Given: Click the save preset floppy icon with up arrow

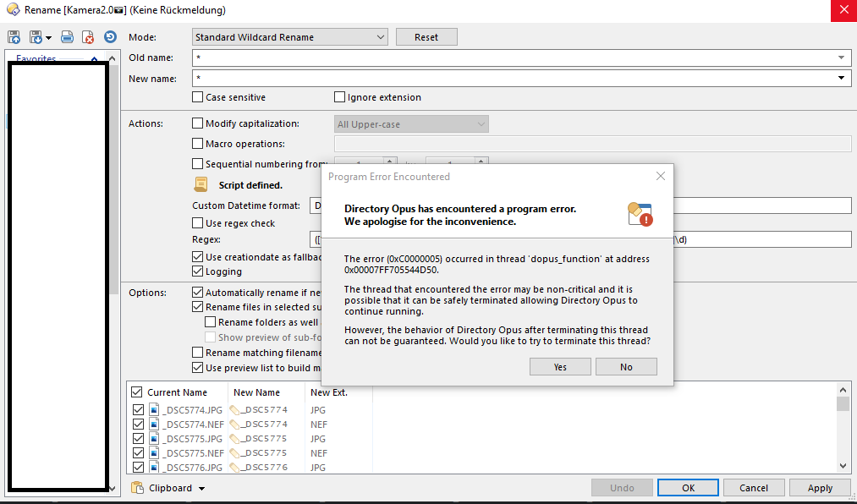Looking at the screenshot, I should coord(14,37).
